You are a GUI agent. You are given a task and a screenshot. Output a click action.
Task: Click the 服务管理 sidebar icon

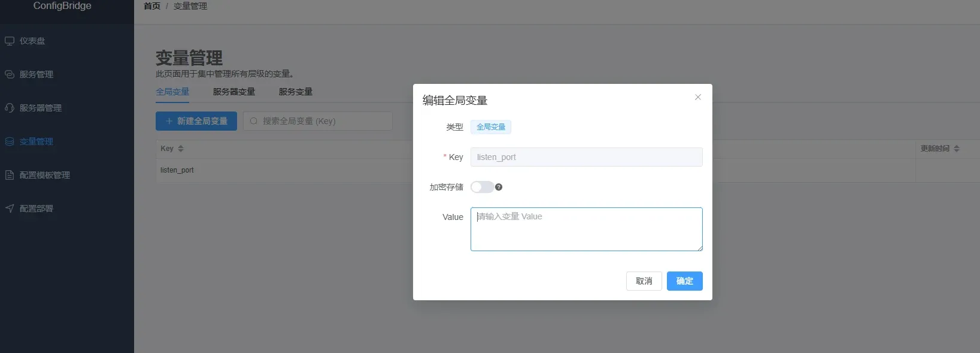coord(10,74)
